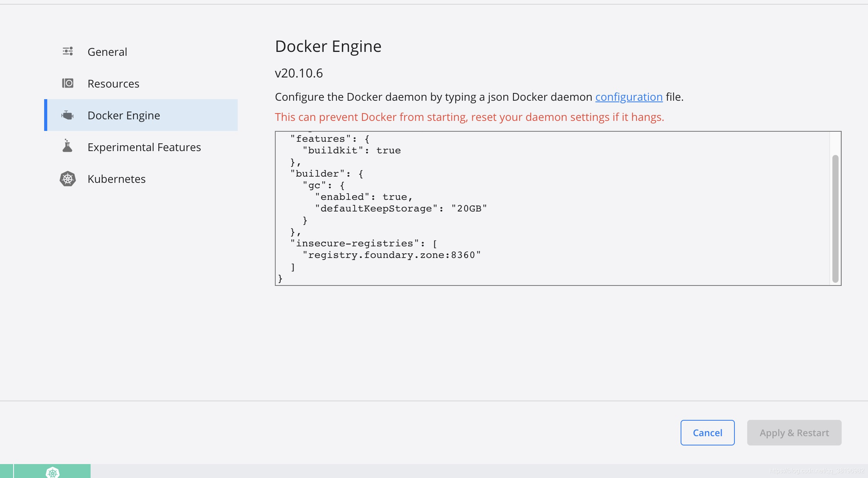Switch to the Resources settings page
This screenshot has height=478, width=868.
point(113,83)
